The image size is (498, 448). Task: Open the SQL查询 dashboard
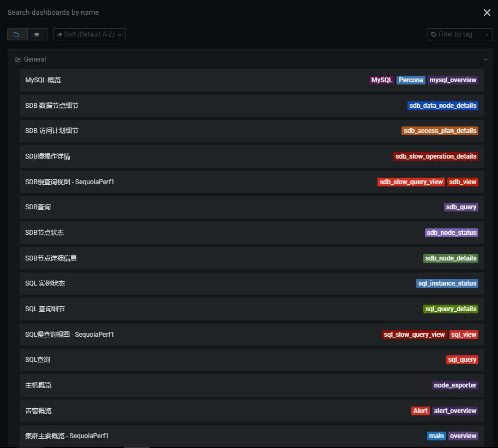[x=38, y=360]
